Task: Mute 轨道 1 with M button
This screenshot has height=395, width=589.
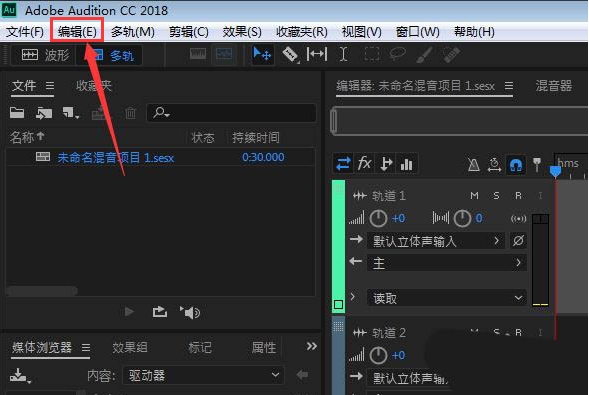Action: tap(474, 196)
